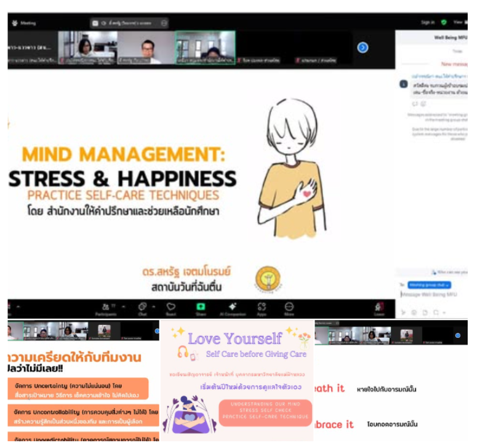Click the Love Yourself poster thumbnail

236,380
